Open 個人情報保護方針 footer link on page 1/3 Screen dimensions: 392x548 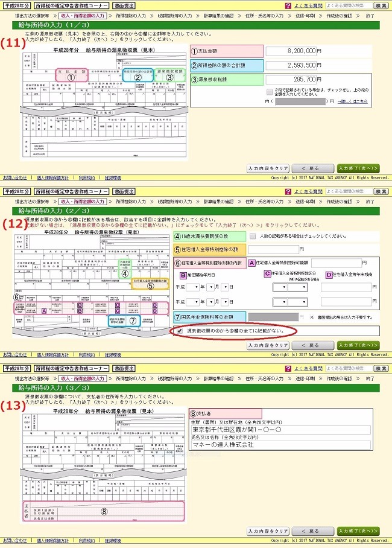coord(52,178)
